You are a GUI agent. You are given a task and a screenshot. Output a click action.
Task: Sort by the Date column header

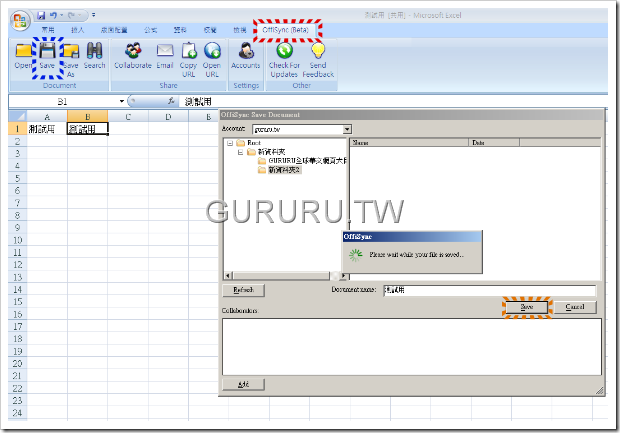point(494,142)
